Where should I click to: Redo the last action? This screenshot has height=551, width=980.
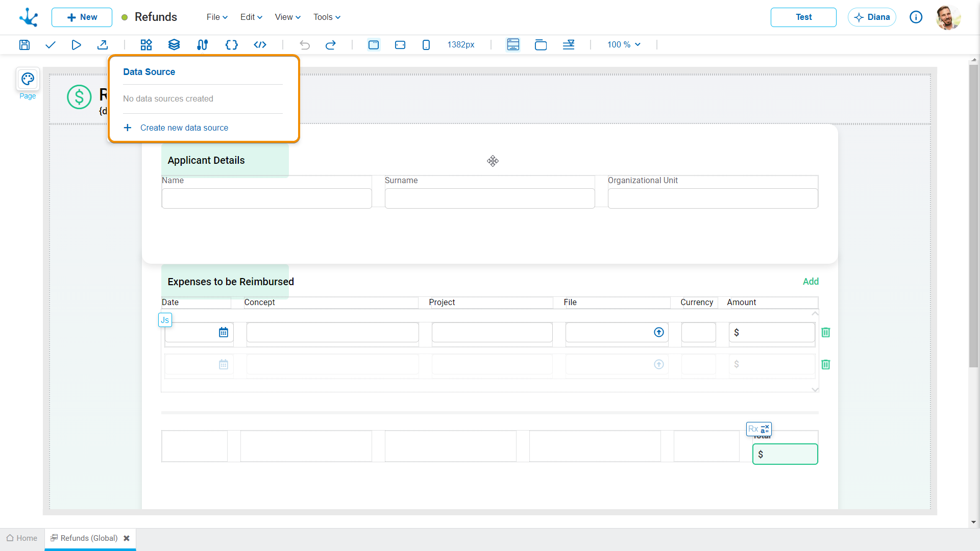(331, 45)
